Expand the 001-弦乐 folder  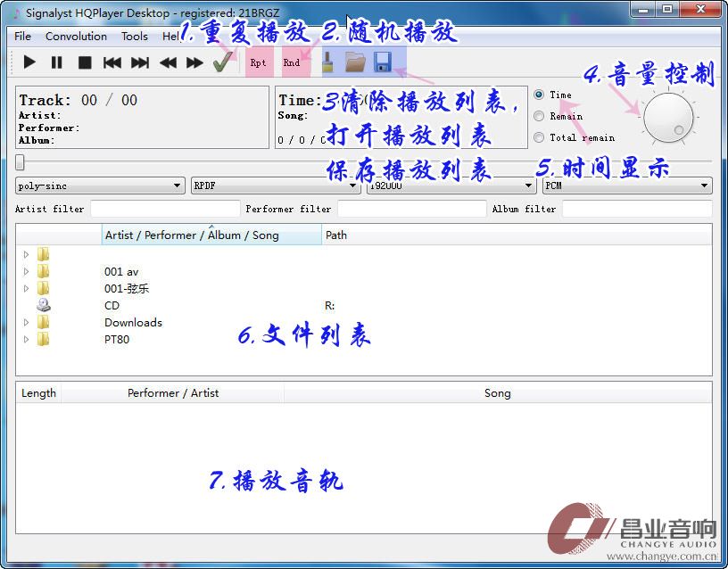coord(26,288)
